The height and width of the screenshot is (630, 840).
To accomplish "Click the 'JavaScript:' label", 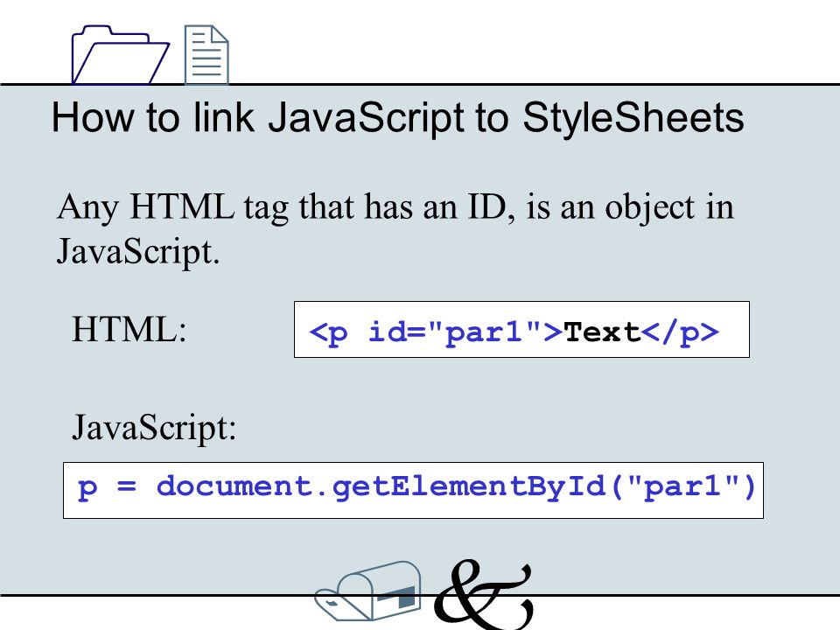I will [x=154, y=428].
